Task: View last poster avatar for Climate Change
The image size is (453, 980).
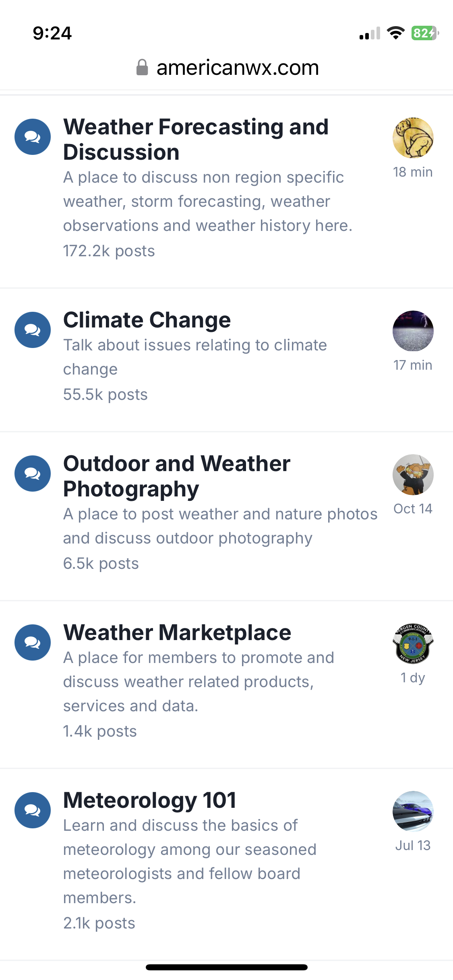Action: 413,331
